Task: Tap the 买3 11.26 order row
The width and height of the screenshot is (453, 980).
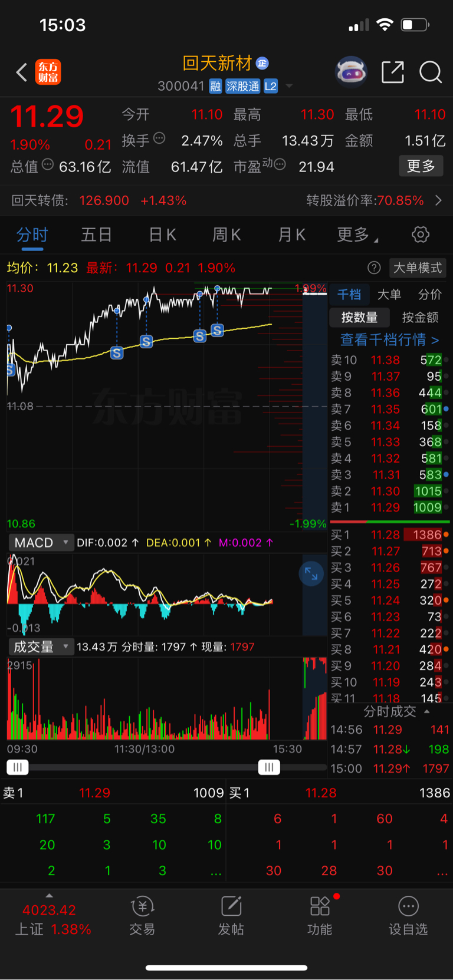Action: point(390,567)
